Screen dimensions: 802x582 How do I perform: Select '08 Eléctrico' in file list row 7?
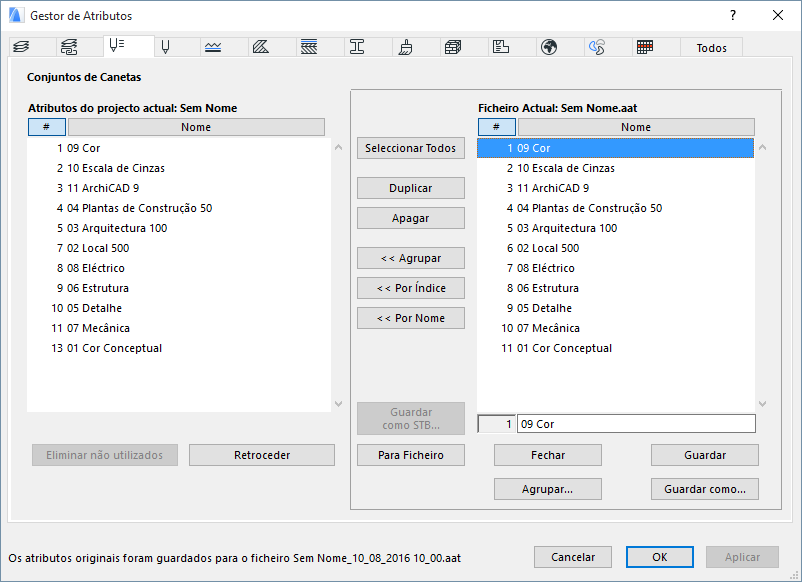click(x=615, y=268)
